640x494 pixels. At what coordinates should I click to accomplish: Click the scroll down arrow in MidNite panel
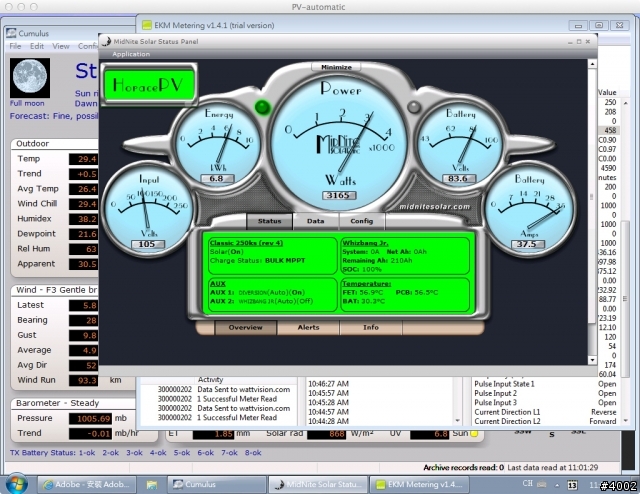(592, 360)
